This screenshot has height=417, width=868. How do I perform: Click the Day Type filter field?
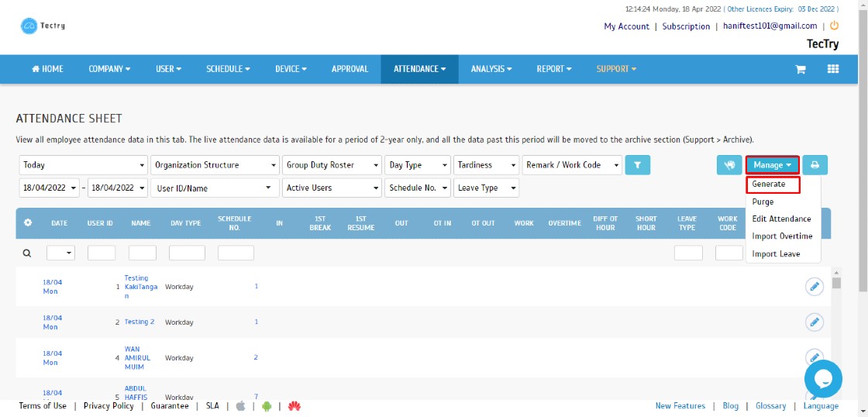click(x=187, y=253)
